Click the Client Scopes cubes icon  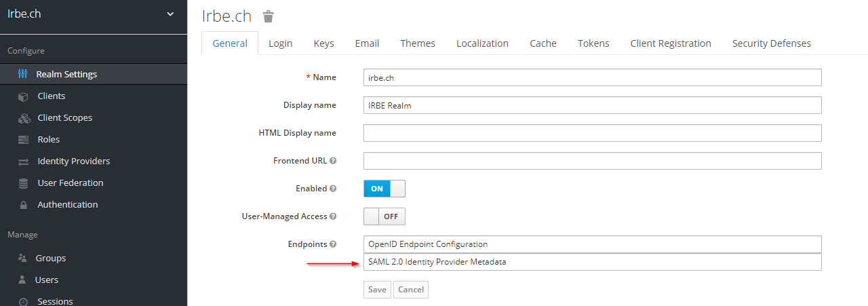pos(24,118)
